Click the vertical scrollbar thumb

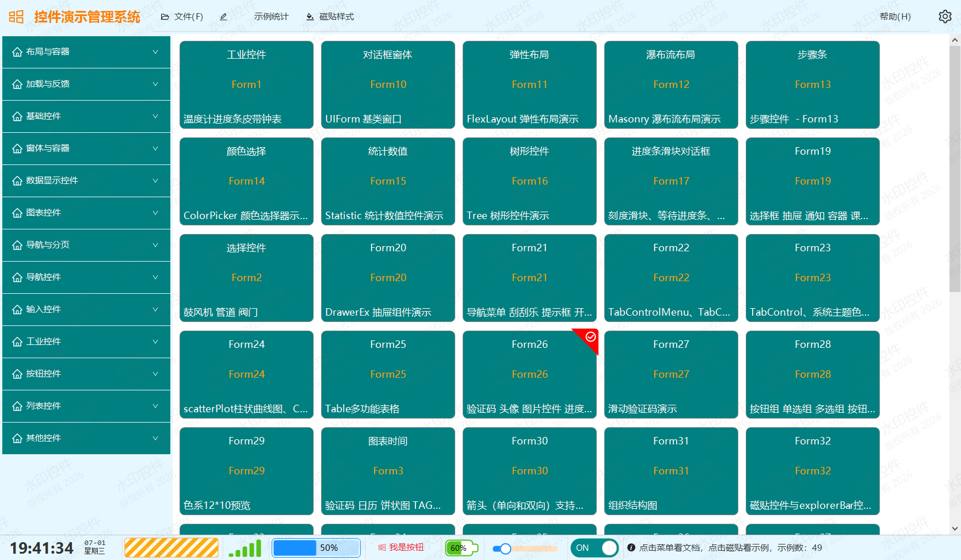click(955, 169)
